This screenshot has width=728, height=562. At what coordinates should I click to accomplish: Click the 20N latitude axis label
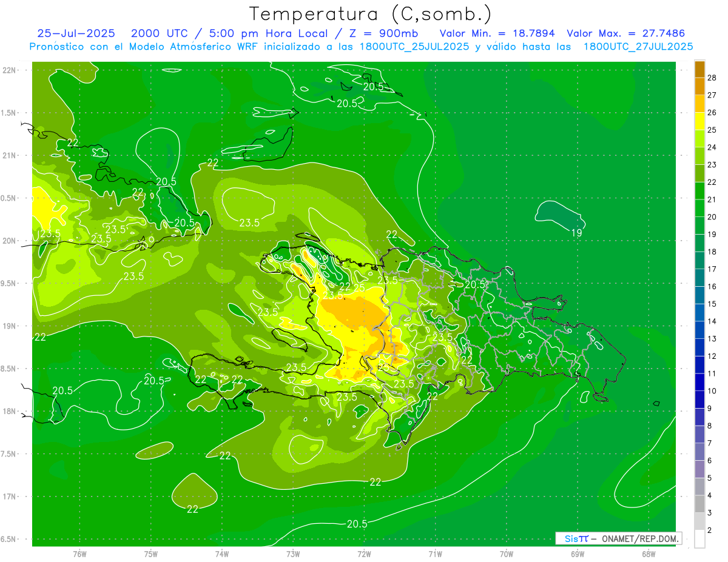point(10,241)
